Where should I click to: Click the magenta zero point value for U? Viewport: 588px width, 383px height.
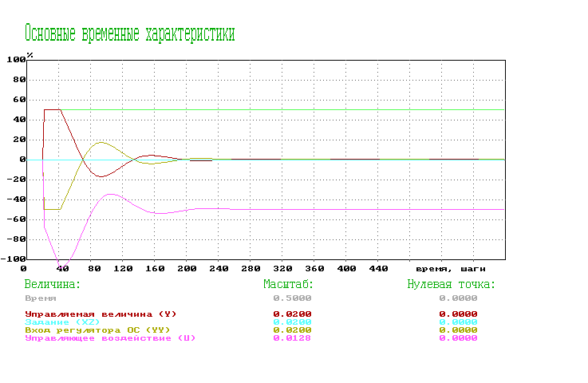(x=458, y=338)
